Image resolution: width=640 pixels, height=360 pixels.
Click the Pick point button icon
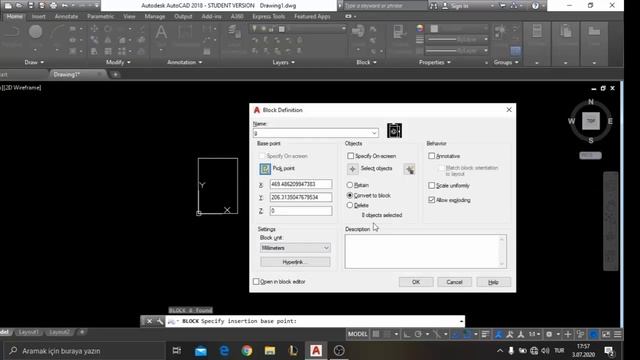265,169
